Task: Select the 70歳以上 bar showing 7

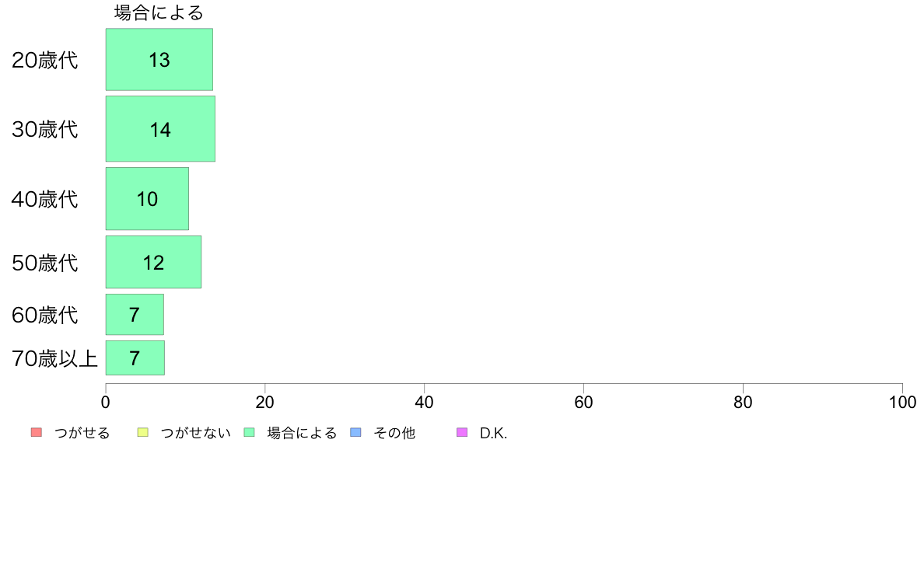Action: 135,357
